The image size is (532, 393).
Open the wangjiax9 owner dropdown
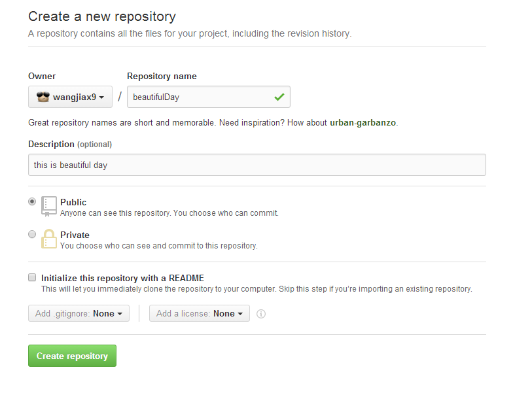tap(71, 97)
